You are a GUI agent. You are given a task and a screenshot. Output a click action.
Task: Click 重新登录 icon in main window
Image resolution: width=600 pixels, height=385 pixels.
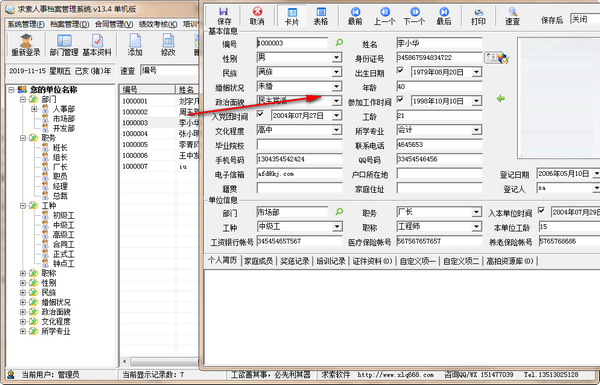[26, 45]
